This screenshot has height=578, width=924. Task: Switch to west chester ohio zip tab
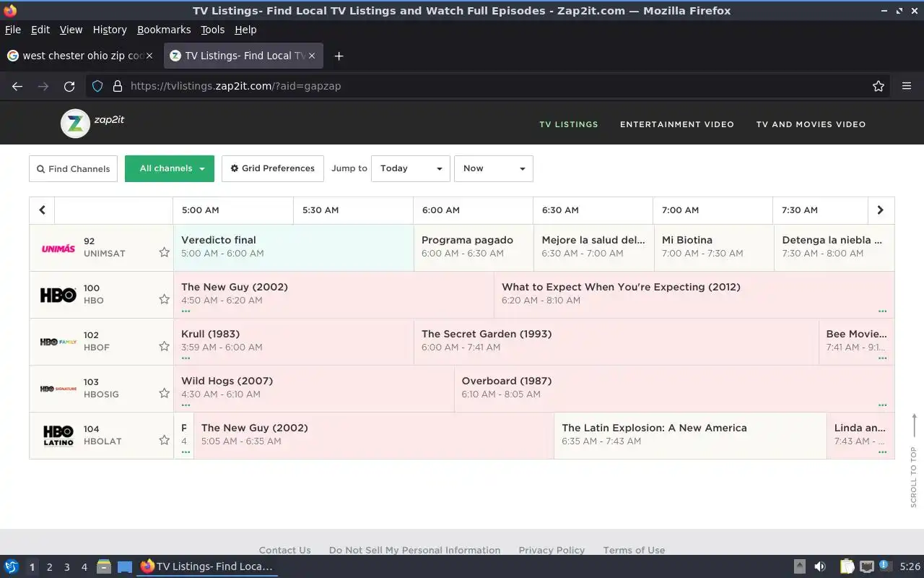(x=79, y=56)
